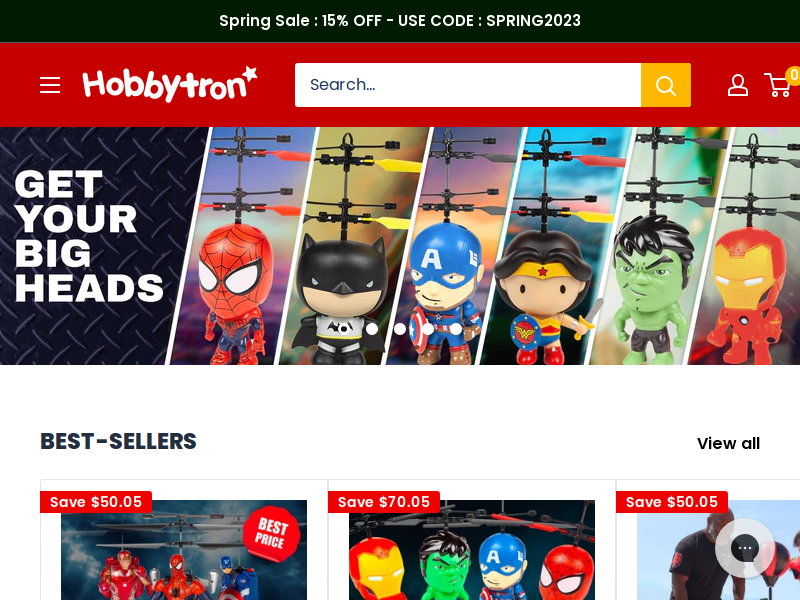Click the Best Price badge on first product
Viewport: 800px width, 600px height.
click(x=271, y=533)
